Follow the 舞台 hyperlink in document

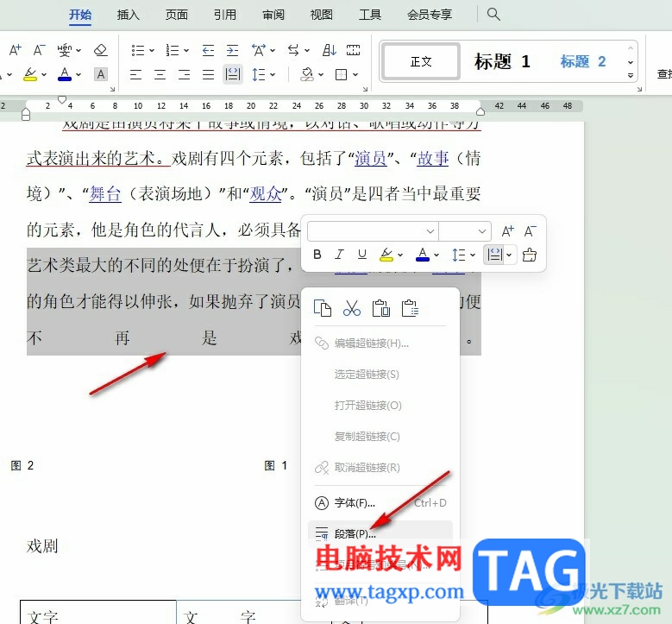pos(105,194)
